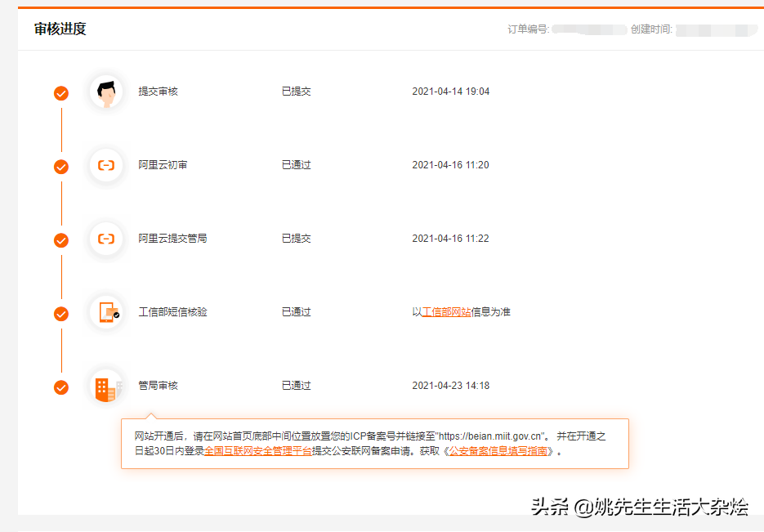The image size is (764, 532).
Task: Click the timeline connector between steps
Action: point(61,129)
